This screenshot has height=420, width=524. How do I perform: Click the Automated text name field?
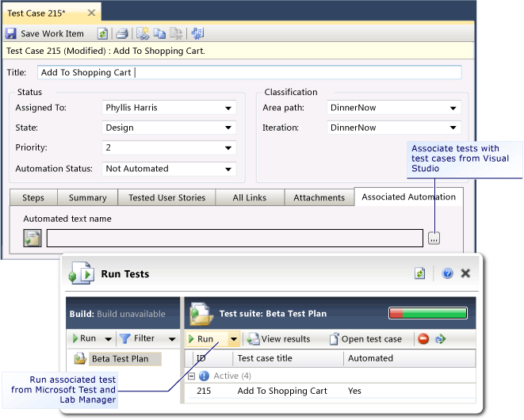click(235, 239)
